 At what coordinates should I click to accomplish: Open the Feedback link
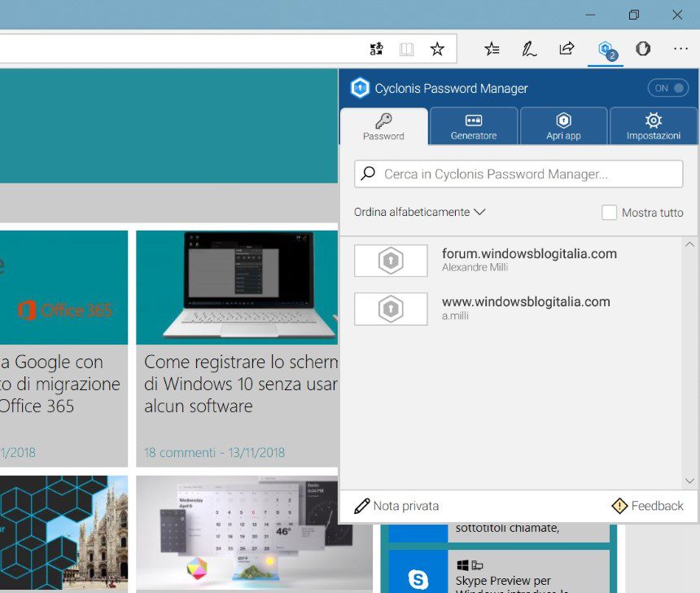pyautogui.click(x=657, y=506)
